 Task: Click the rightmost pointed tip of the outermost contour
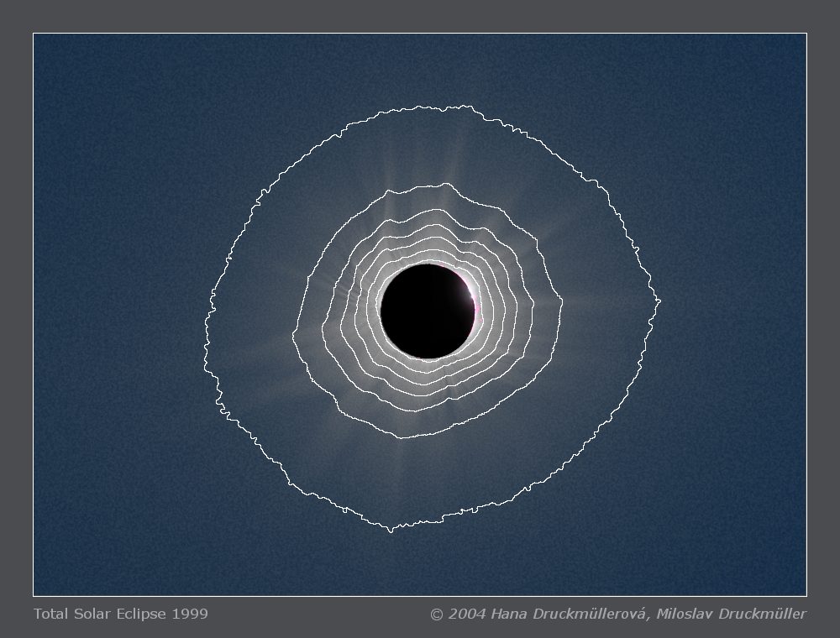click(x=659, y=301)
